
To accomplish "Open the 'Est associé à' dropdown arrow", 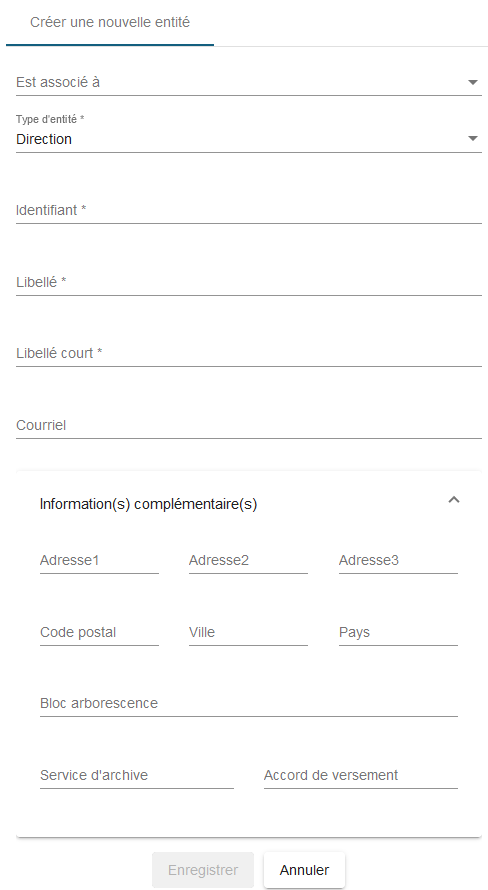I will 472,82.
